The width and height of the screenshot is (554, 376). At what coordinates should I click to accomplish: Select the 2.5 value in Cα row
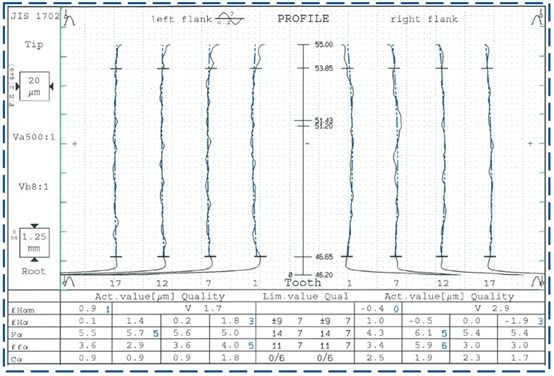click(x=375, y=358)
